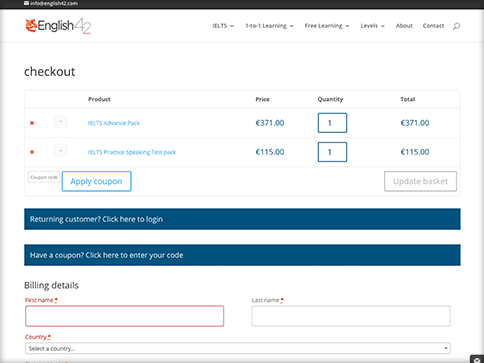Click the English42 logo

tap(58, 26)
